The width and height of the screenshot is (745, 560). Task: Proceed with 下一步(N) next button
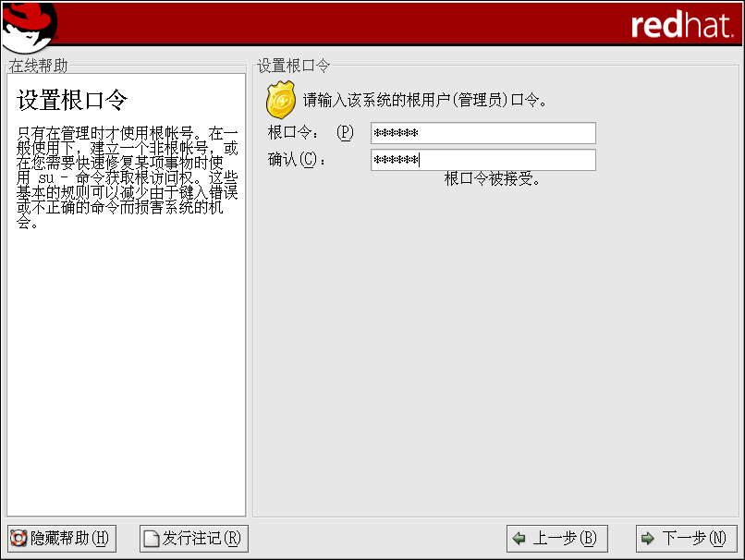[x=687, y=538]
